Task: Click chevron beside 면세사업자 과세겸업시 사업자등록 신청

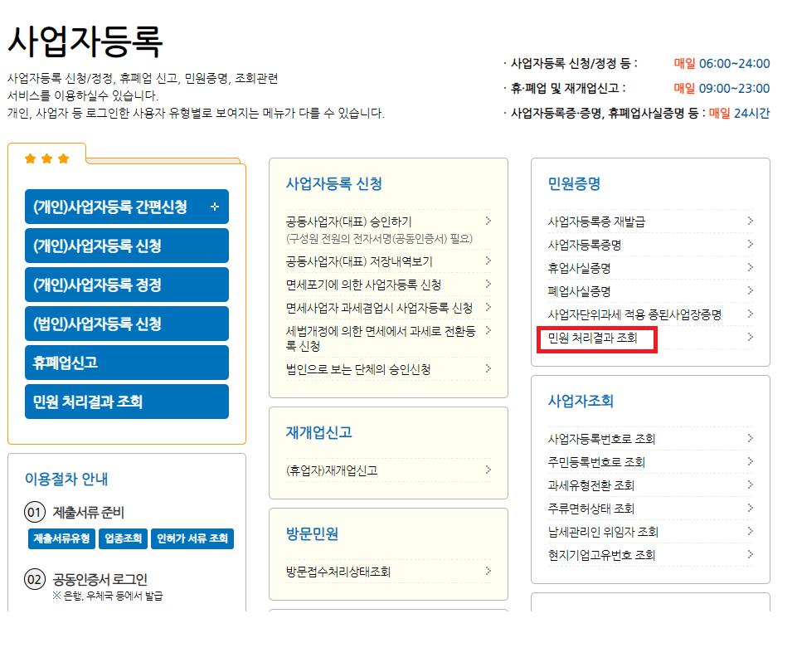Action: pyautogui.click(x=488, y=307)
